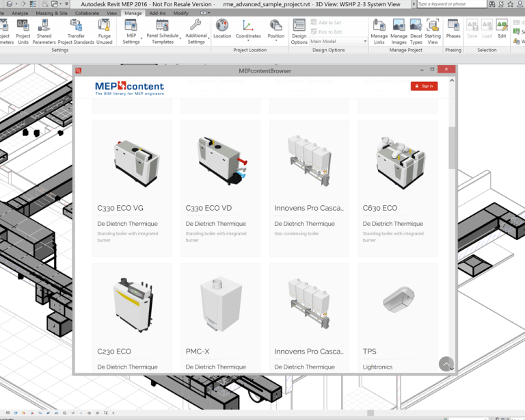
Task: Open Design Options dialog
Action: click(299, 32)
